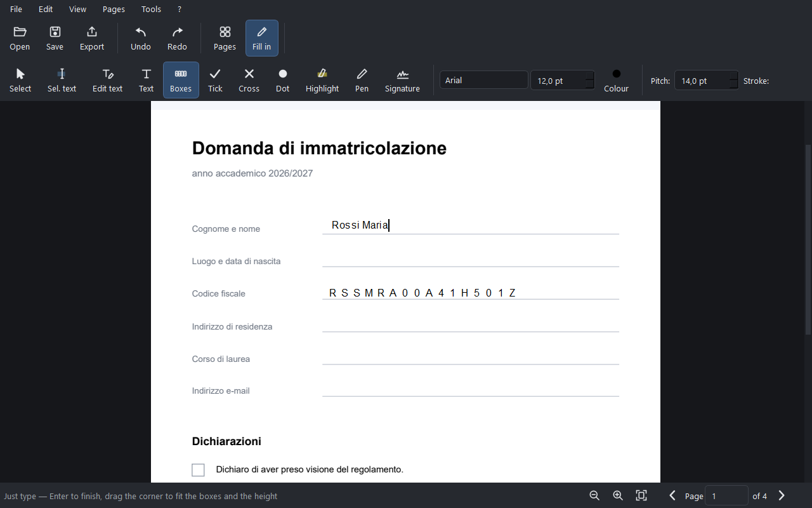
Task: Fit page to window icon
Action: tap(641, 495)
